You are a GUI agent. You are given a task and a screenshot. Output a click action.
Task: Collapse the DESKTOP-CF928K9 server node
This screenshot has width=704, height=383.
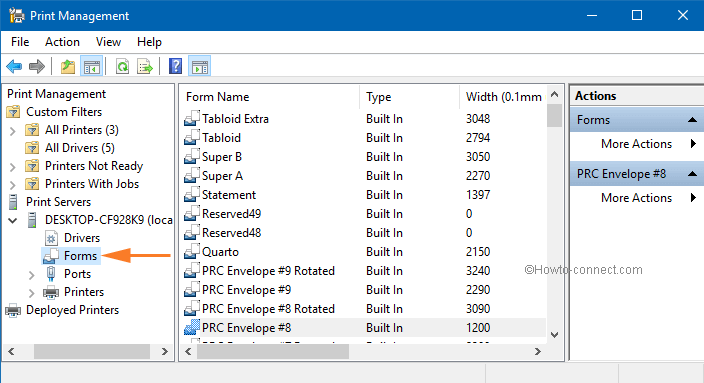point(13,220)
